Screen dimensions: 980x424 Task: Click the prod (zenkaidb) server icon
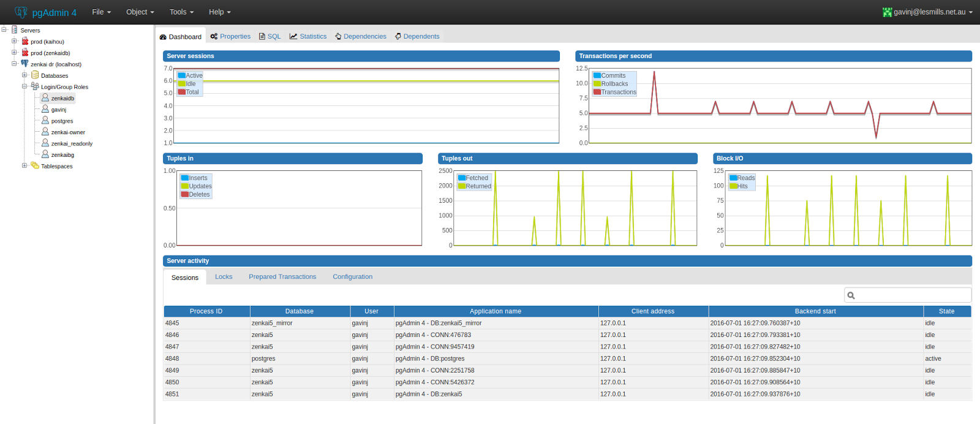click(25, 53)
